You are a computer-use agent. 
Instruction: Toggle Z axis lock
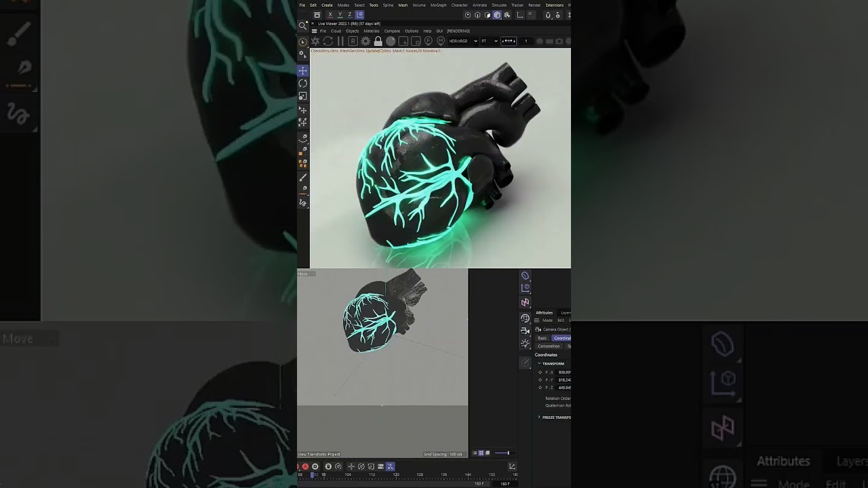[x=350, y=14]
